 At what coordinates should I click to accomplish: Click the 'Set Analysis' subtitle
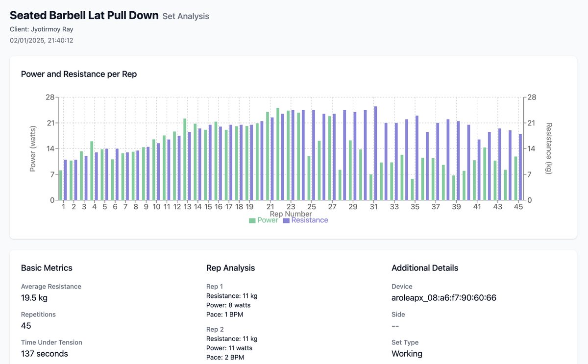[x=186, y=16]
